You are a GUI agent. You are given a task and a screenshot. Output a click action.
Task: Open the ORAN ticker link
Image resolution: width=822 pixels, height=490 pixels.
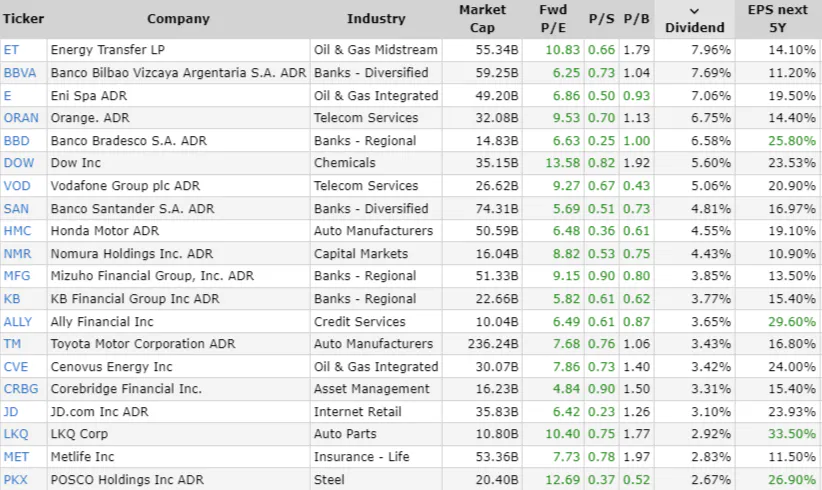click(x=21, y=118)
